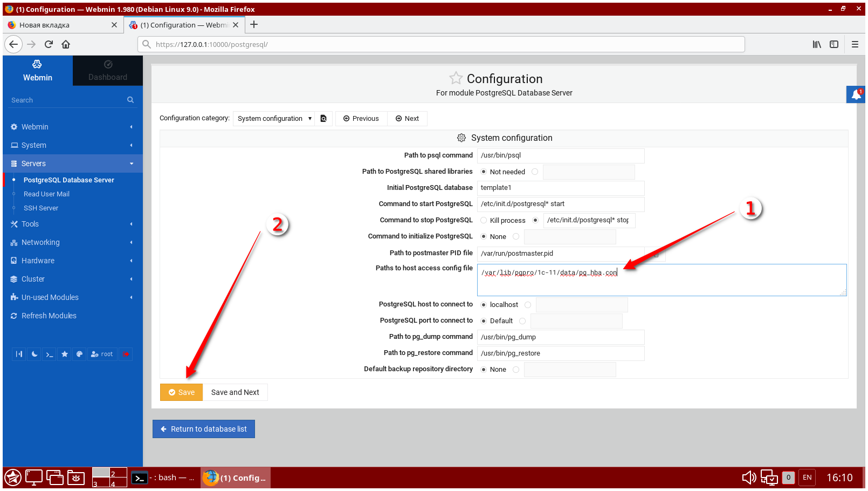Click the Firefox URL address bar
The height and width of the screenshot is (491, 868).
point(441,44)
